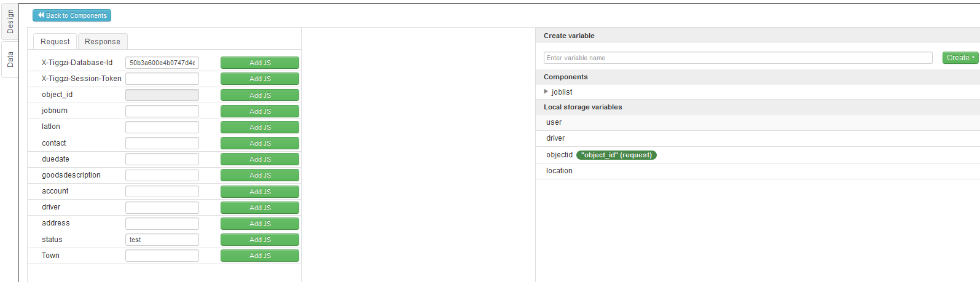Expand the joblist component tree

(x=546, y=92)
